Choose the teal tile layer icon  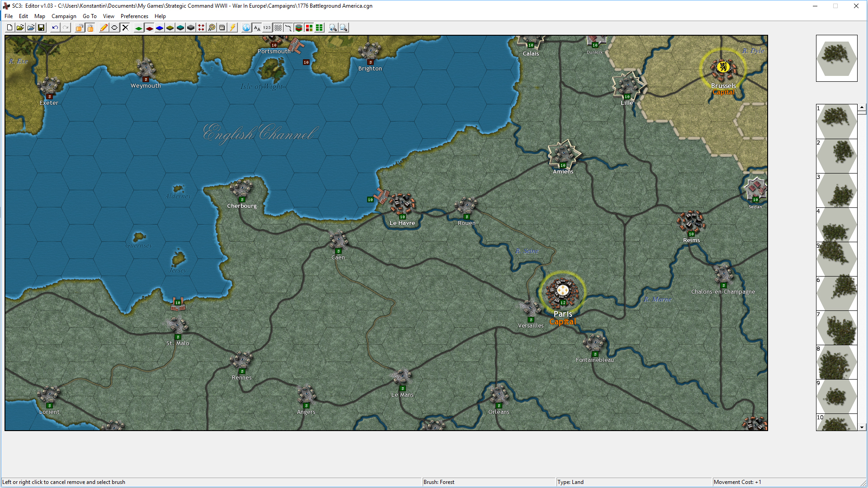click(180, 28)
